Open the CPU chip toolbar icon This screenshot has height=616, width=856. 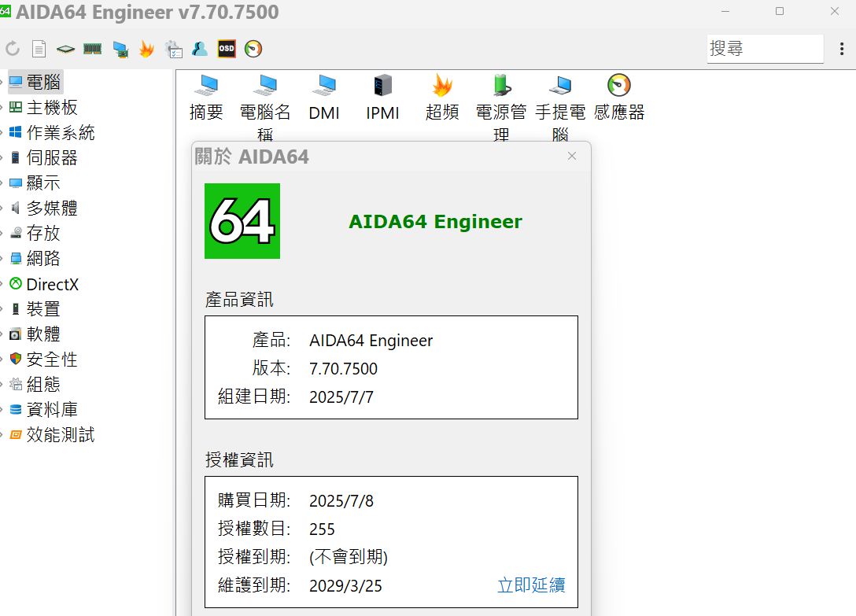[65, 49]
